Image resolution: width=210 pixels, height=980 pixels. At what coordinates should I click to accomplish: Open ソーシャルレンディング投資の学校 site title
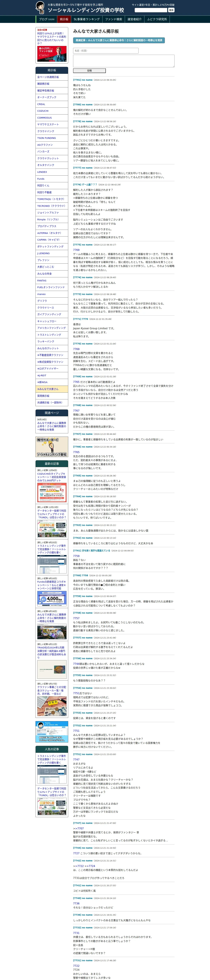point(86,10)
